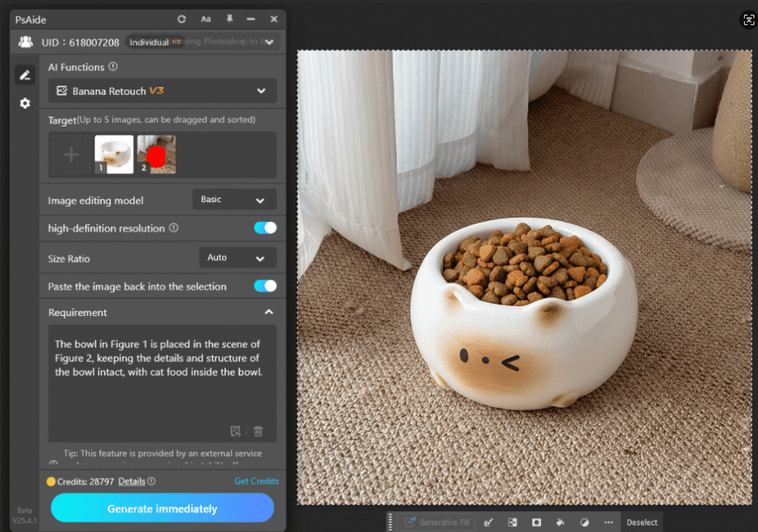758x532 pixels.
Task: Change the Image editing model from Basic
Action: (x=234, y=199)
